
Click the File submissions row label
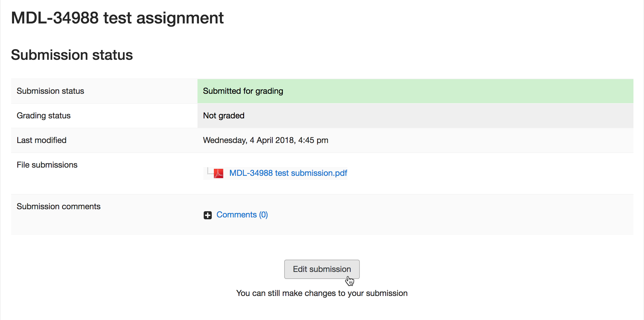tap(47, 165)
